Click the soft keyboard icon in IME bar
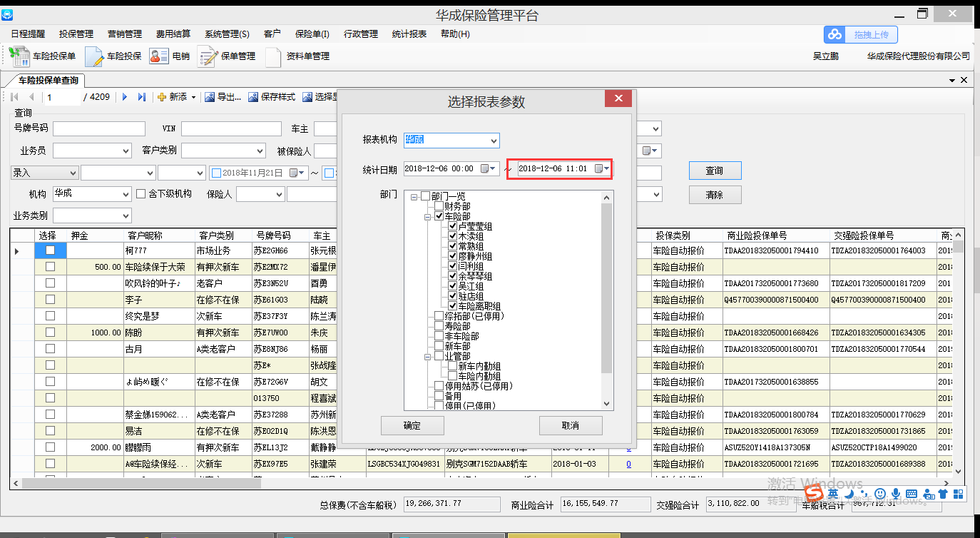The width and height of the screenshot is (980, 538). pos(911,494)
